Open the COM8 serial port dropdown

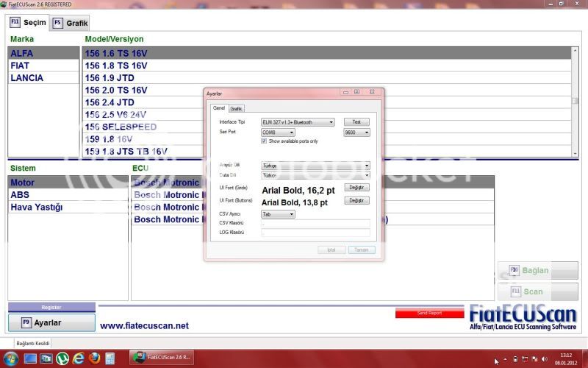pyautogui.click(x=278, y=132)
